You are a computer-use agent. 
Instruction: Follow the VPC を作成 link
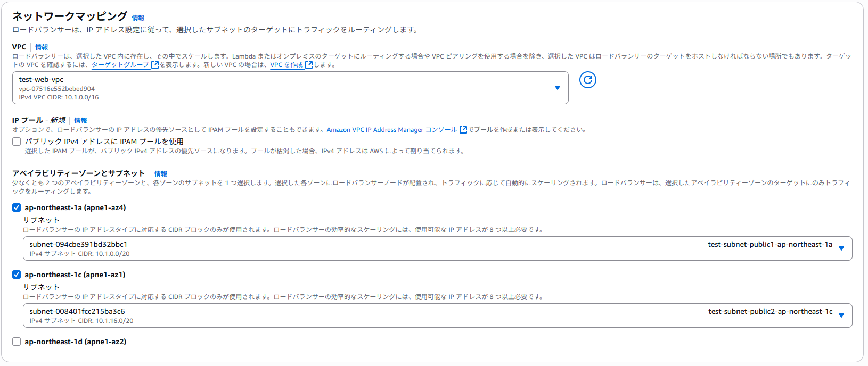pos(286,65)
